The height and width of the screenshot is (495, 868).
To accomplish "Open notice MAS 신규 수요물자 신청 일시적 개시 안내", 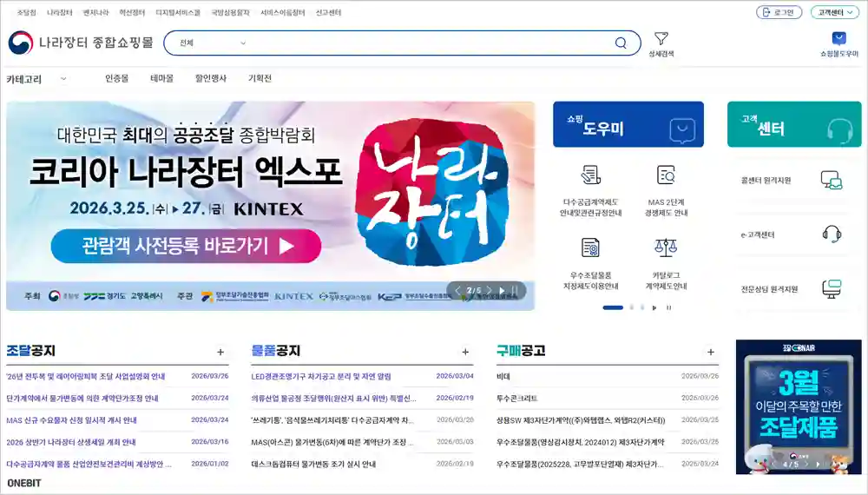I will click(x=71, y=420).
